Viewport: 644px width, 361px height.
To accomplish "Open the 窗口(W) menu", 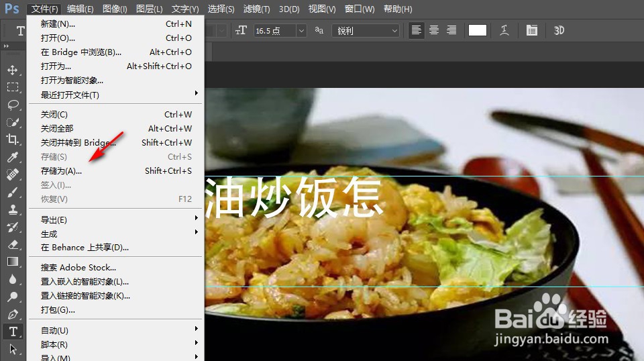I will [360, 9].
